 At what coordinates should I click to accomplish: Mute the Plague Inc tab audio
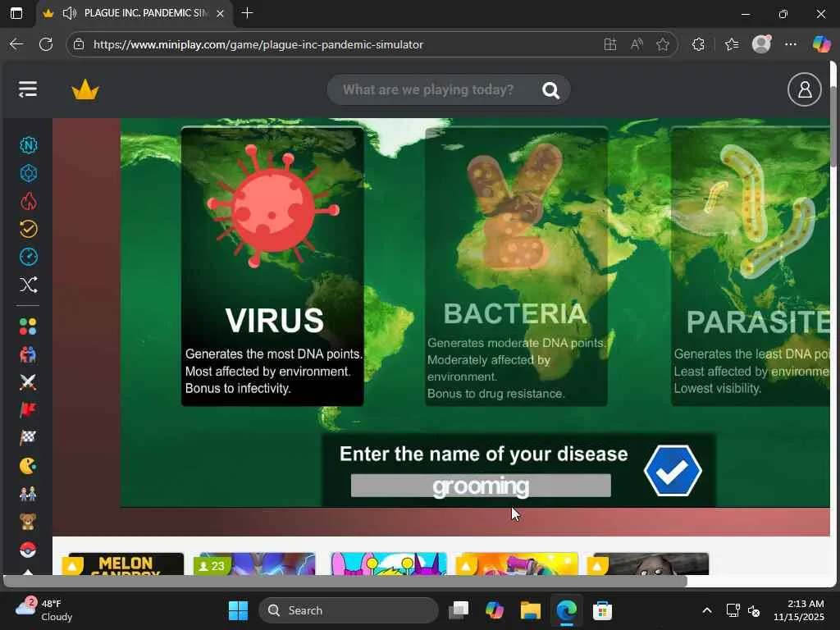click(x=69, y=13)
